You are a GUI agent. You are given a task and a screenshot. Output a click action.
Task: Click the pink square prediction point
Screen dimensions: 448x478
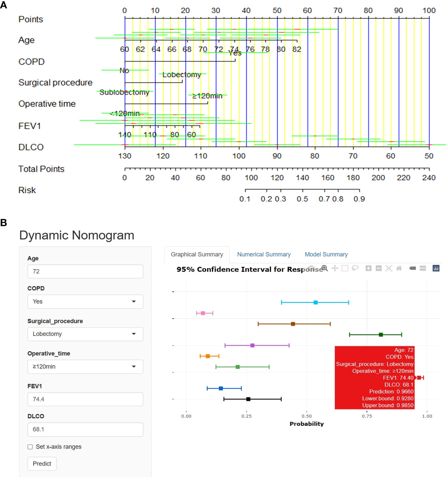click(x=203, y=313)
